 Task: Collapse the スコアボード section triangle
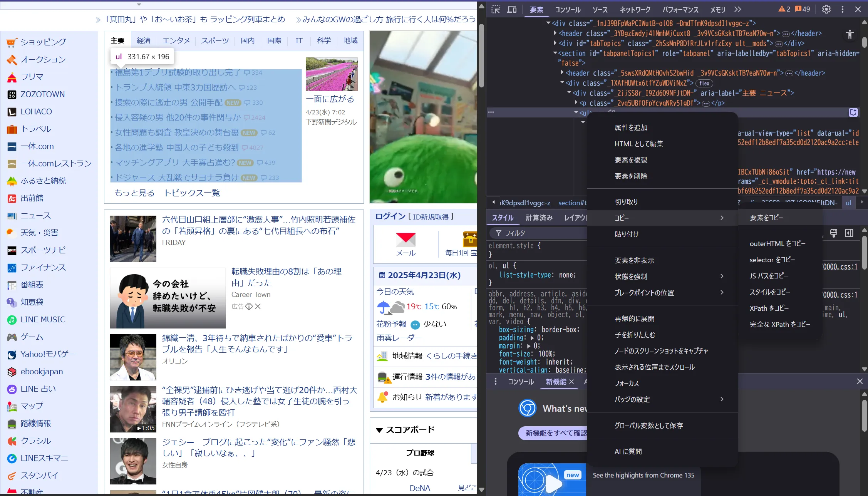click(x=379, y=430)
